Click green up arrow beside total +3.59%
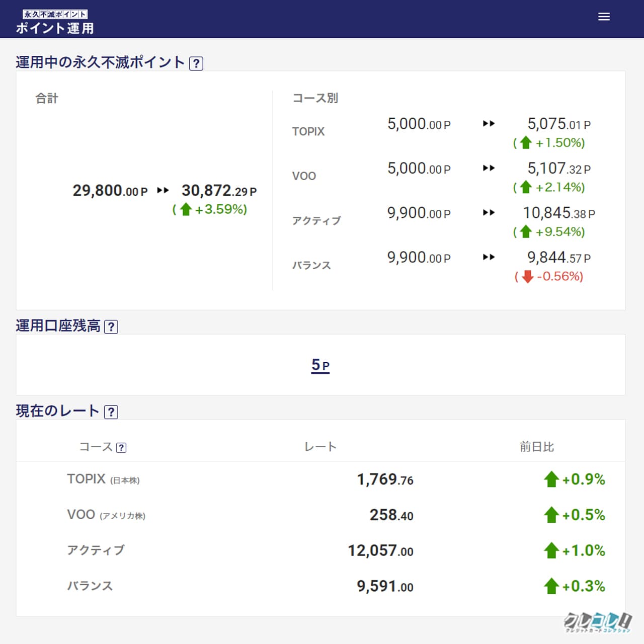The height and width of the screenshot is (644, 644). [186, 209]
